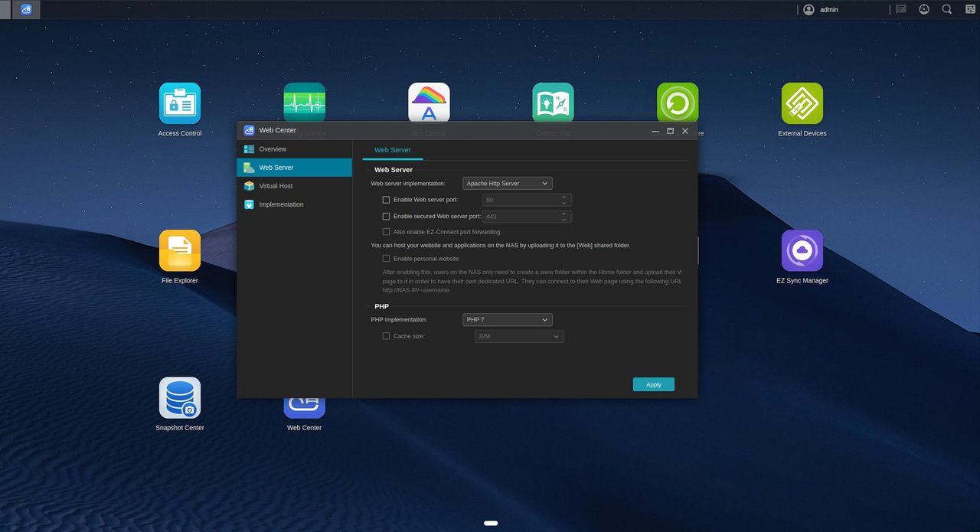Viewport: 980px width, 532px height.
Task: Open App Central from the desktop
Action: pyautogui.click(x=429, y=102)
